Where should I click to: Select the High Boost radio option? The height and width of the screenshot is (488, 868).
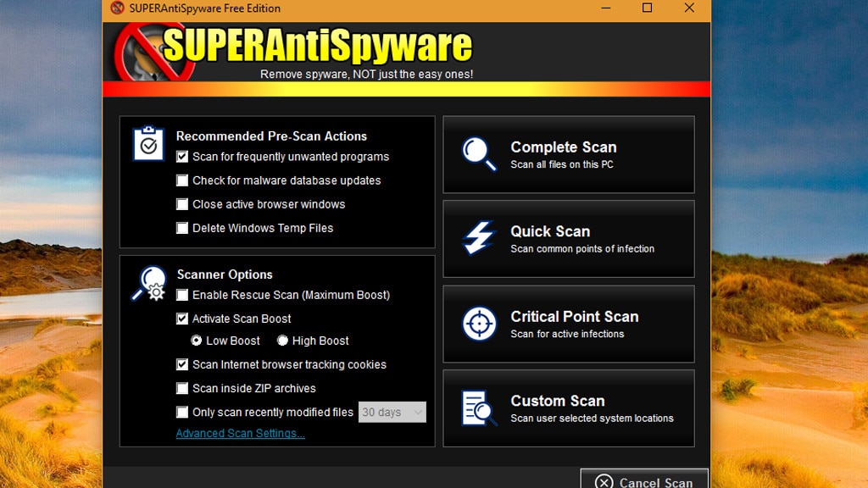tap(282, 341)
